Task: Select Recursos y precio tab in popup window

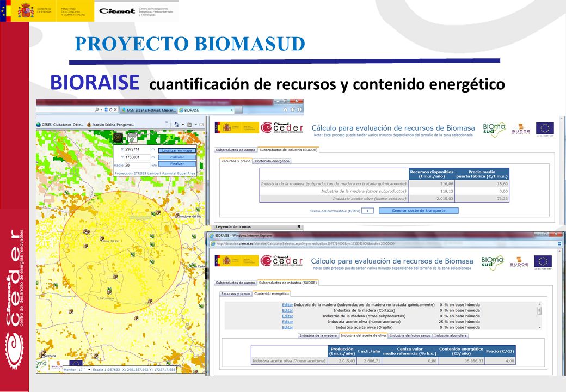Action: point(236,294)
